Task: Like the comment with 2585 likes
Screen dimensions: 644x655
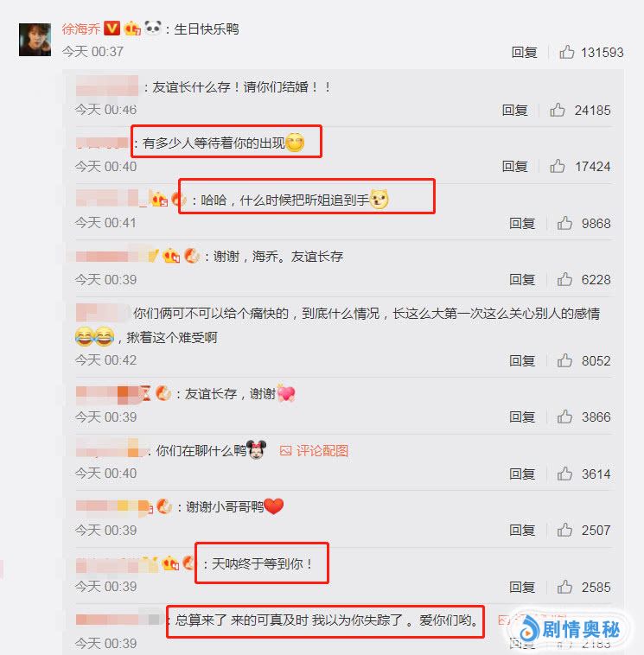Action: 564,587
